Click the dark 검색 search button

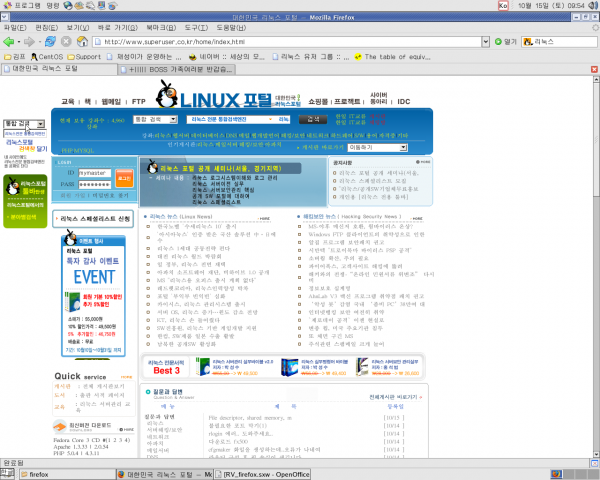[x=313, y=119]
